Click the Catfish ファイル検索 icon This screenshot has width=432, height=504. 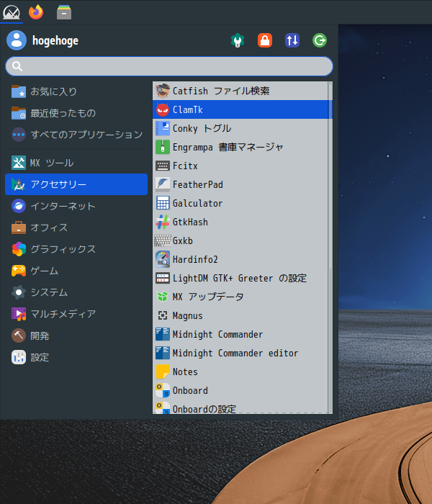(x=163, y=91)
